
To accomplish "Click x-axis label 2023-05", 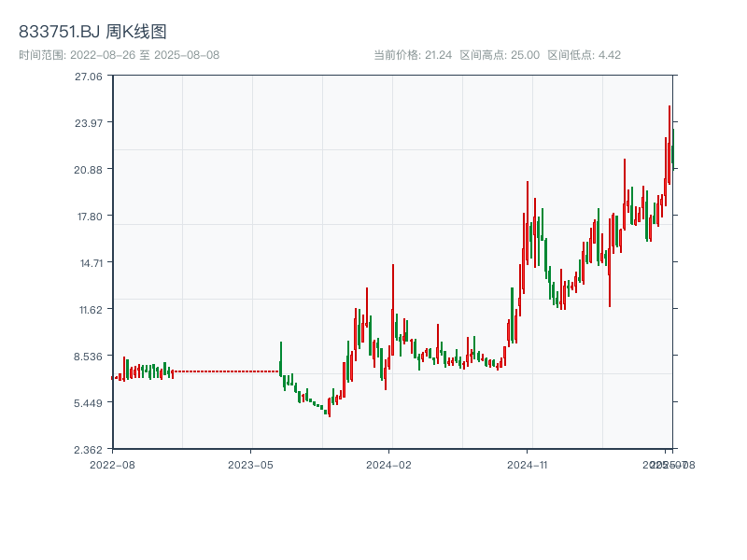I will point(250,465).
